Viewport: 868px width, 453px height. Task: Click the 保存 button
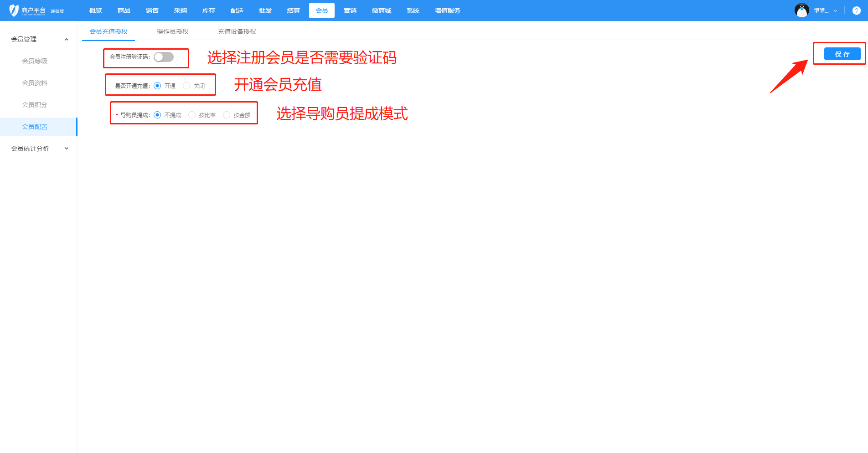[x=842, y=54]
